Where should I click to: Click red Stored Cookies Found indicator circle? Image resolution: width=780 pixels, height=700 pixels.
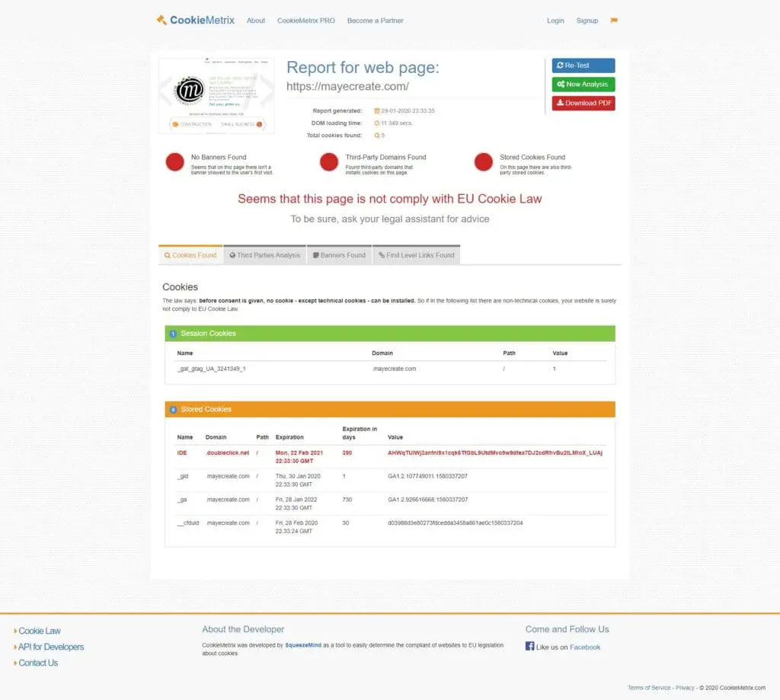tap(483, 162)
